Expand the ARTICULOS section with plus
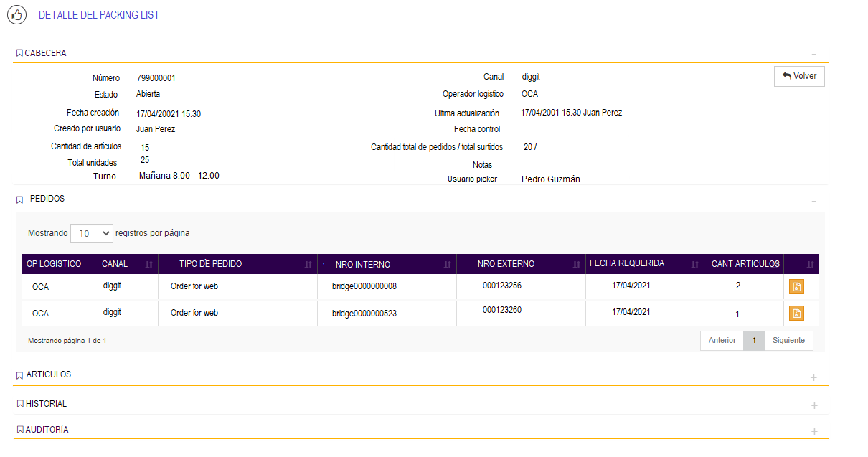The height and width of the screenshot is (457, 868). click(813, 377)
